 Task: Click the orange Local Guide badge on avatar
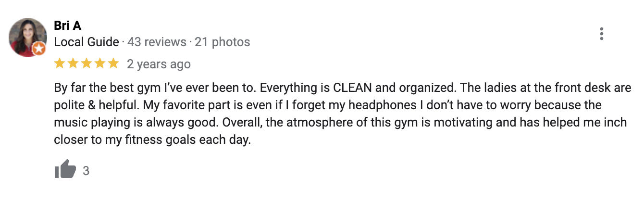[39, 49]
